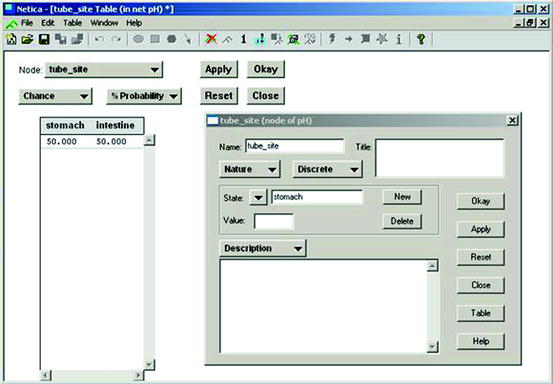Image resolution: width=553 pixels, height=384 pixels.
Task: Click Reset in the tube_site dialog
Action: pos(481,257)
